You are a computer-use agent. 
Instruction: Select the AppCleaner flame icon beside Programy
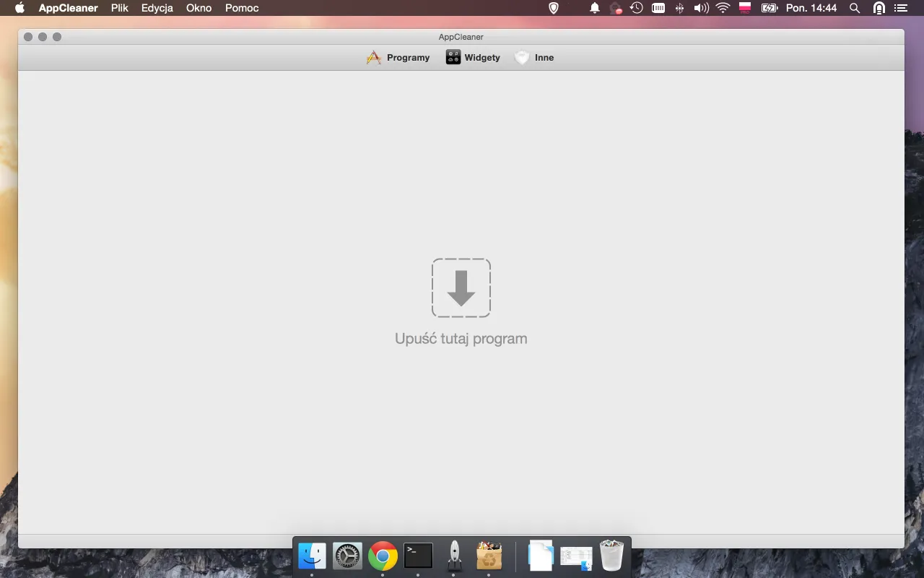(x=374, y=57)
